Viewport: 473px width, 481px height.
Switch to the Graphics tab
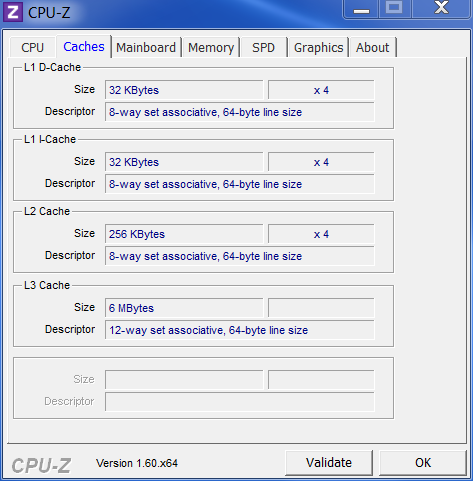click(318, 47)
